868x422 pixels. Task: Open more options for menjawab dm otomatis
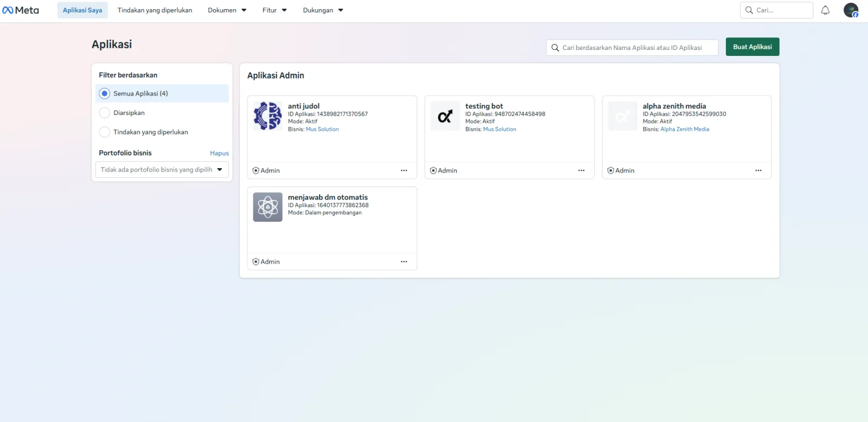coord(404,261)
